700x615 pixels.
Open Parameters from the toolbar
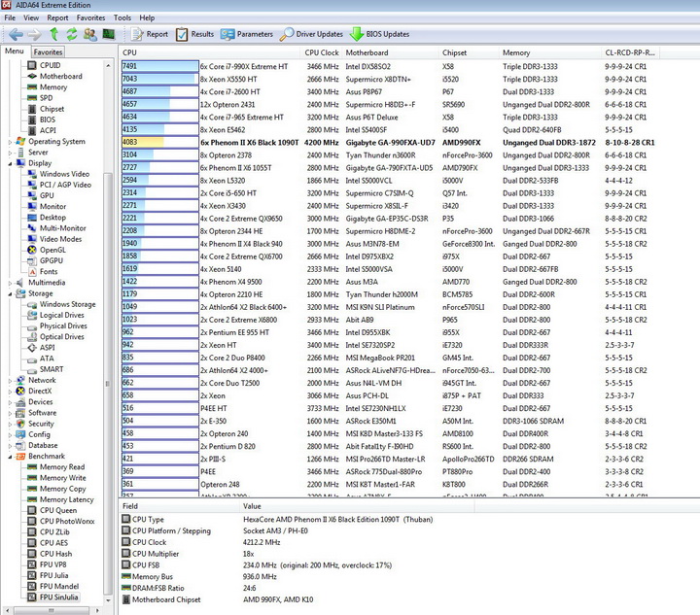coord(246,34)
